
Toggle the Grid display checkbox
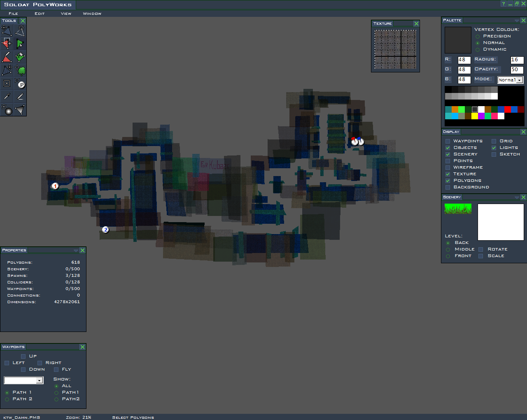pyautogui.click(x=494, y=141)
